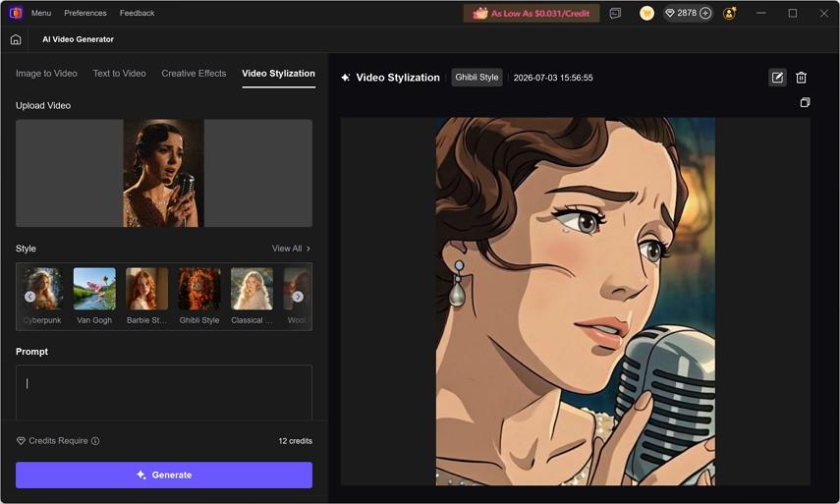Open the user account avatar icon
840x504 pixels.
(729, 13)
